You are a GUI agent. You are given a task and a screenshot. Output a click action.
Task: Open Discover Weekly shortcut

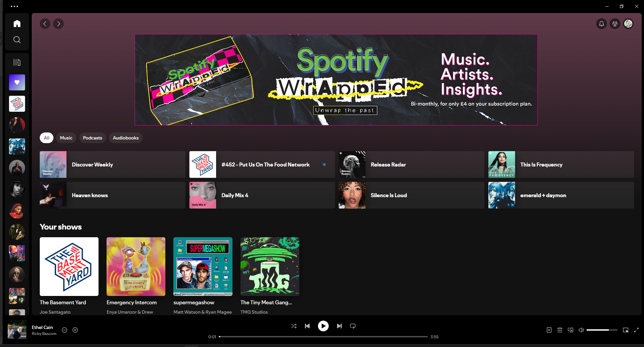click(113, 164)
